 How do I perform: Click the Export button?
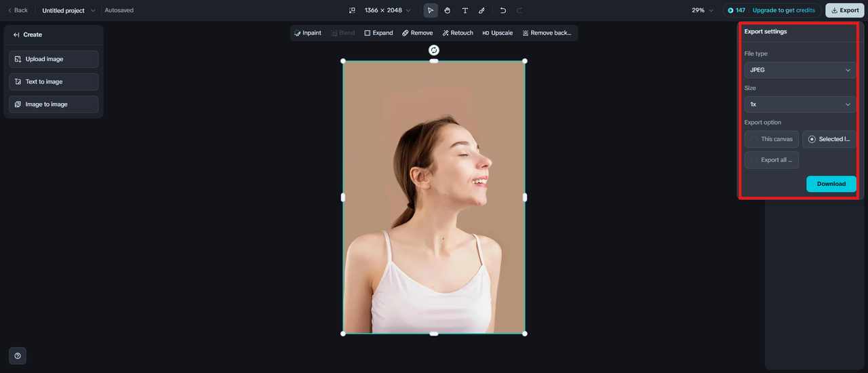[844, 10]
